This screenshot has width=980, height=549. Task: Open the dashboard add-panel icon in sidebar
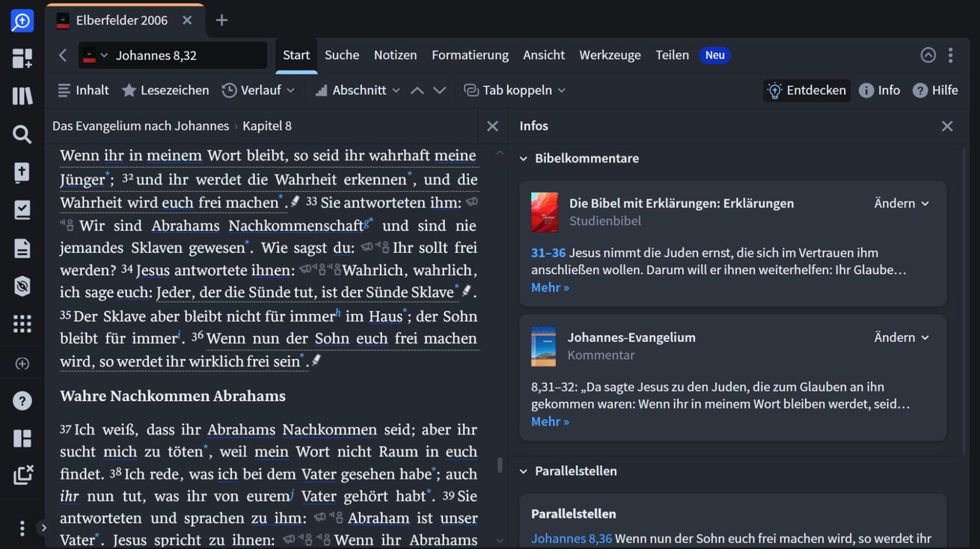(x=22, y=58)
